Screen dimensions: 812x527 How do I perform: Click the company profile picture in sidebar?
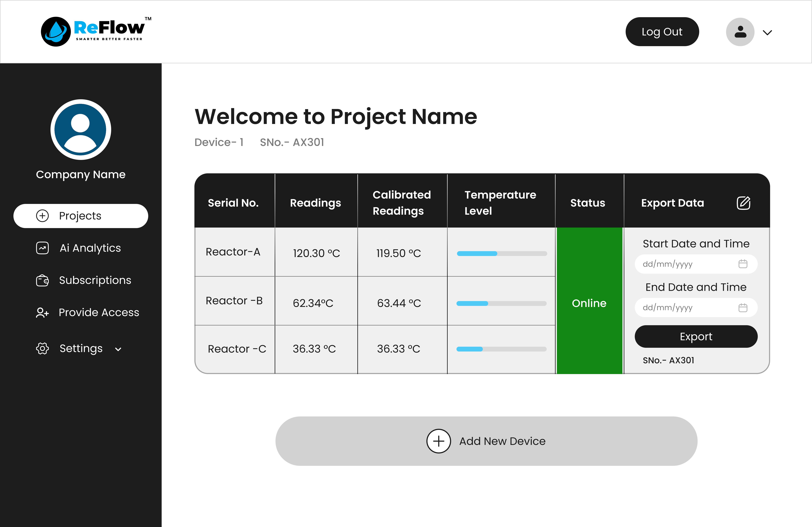tap(81, 129)
